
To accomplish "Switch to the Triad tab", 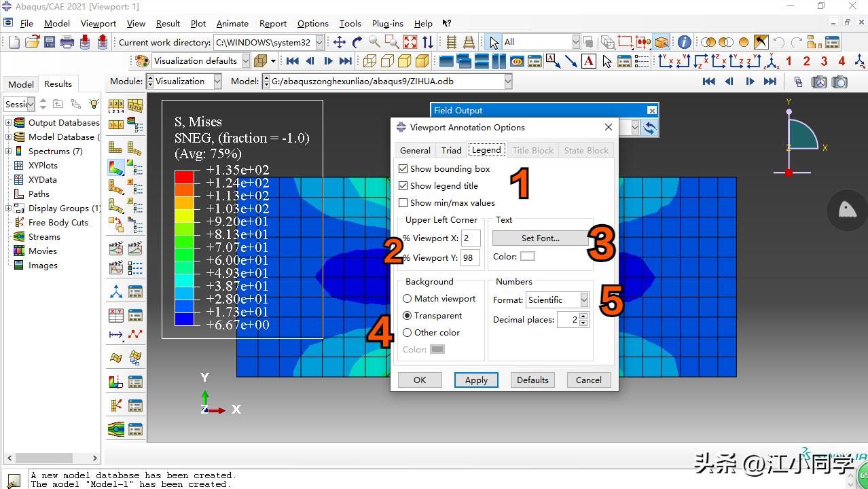I will tap(451, 150).
